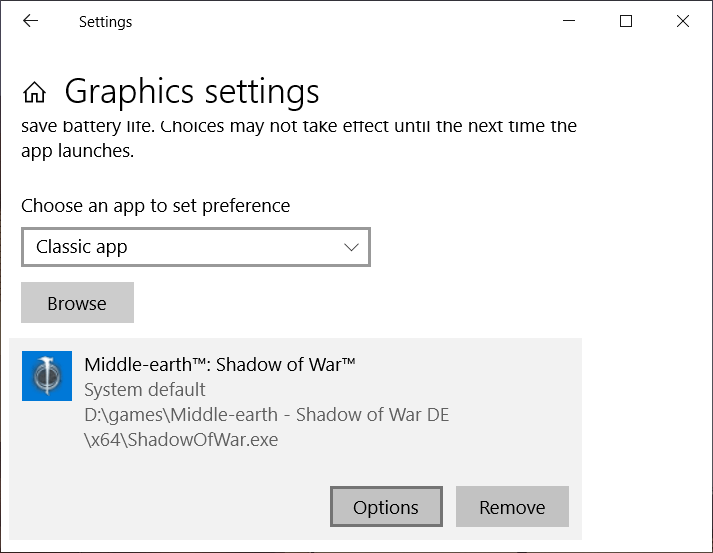Go back using the back arrow
The width and height of the screenshot is (713, 553).
[30, 21]
